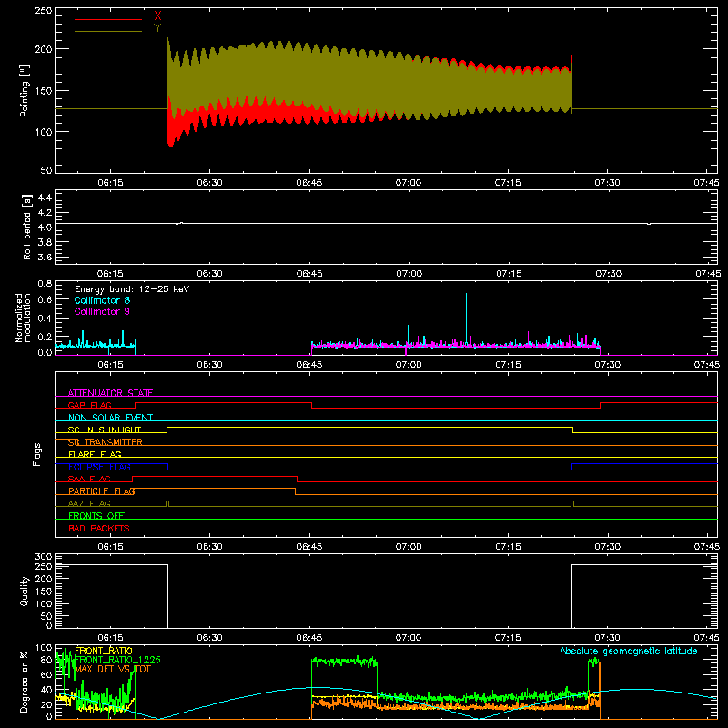Click the 07:15 label under the Flags plot
The width and height of the screenshot is (728, 728).
[509, 547]
